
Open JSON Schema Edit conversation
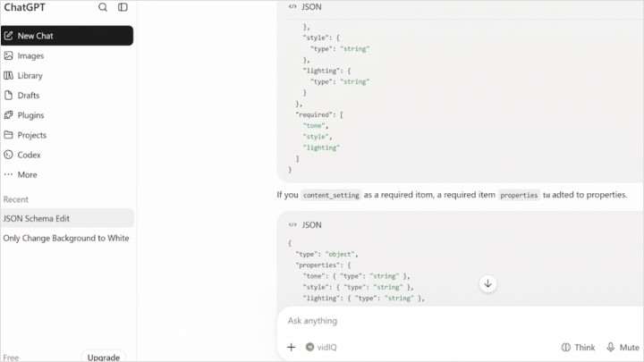tap(67, 218)
